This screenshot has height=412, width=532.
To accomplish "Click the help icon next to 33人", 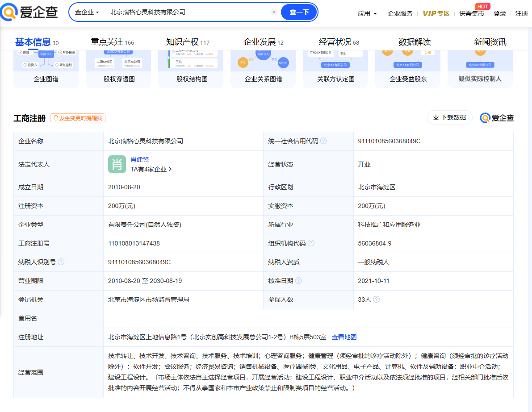I will (x=376, y=299).
